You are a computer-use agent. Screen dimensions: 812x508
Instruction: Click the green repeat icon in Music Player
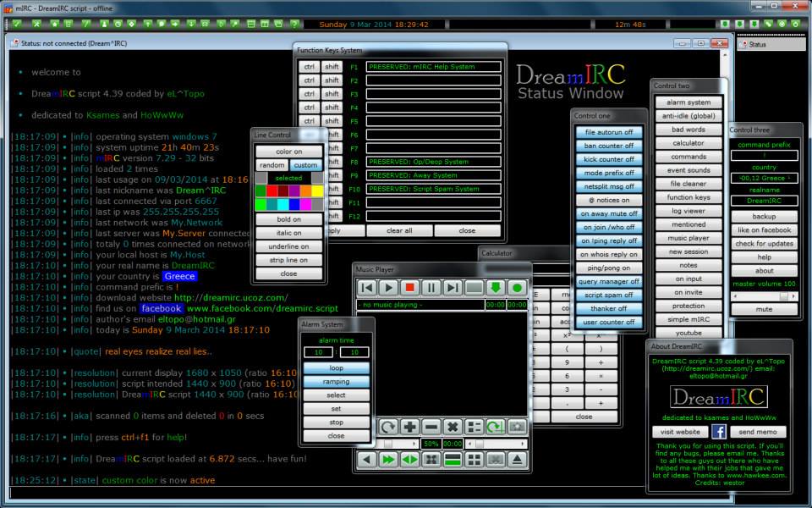495,427
